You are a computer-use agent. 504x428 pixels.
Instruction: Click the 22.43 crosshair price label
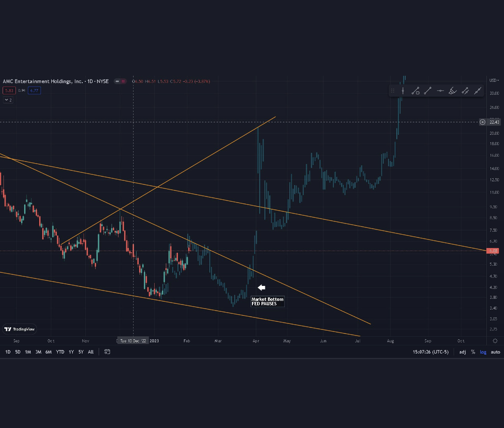tap(494, 122)
